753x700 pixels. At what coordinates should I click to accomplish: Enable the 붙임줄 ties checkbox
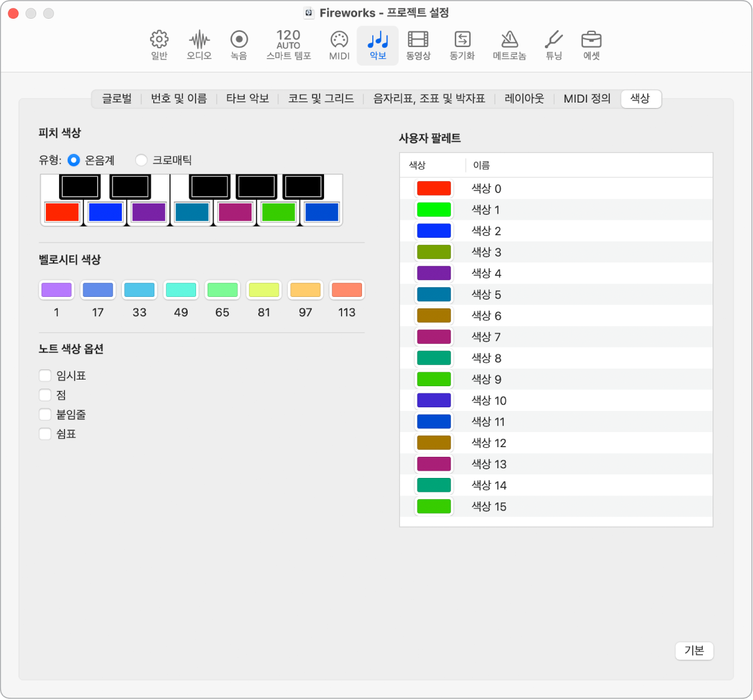[x=45, y=415]
